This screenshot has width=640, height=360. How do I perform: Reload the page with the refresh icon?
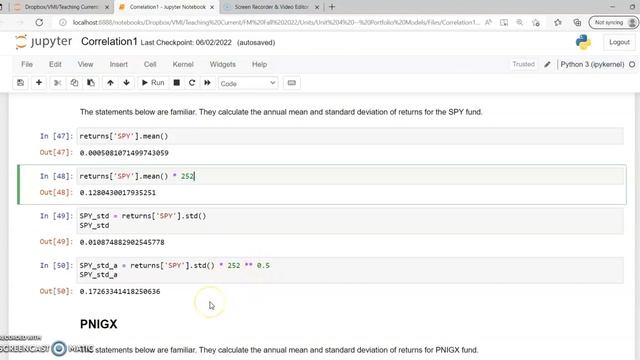(x=39, y=22)
